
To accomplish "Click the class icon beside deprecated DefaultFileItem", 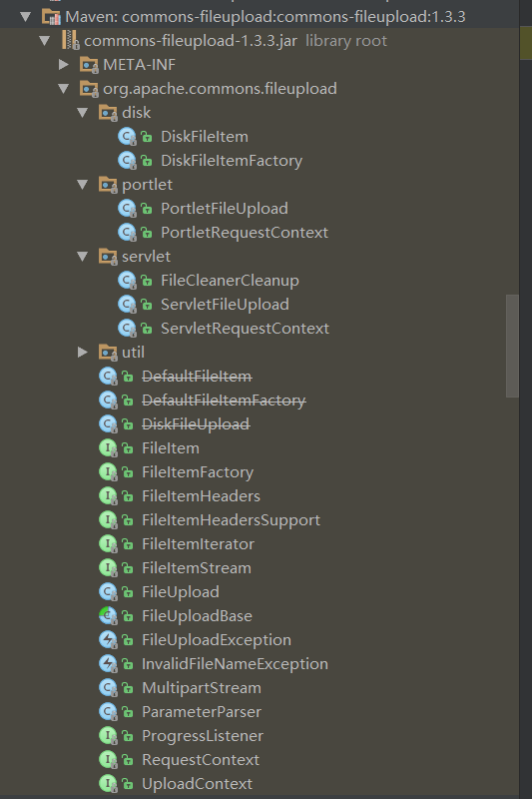I will [x=108, y=377].
